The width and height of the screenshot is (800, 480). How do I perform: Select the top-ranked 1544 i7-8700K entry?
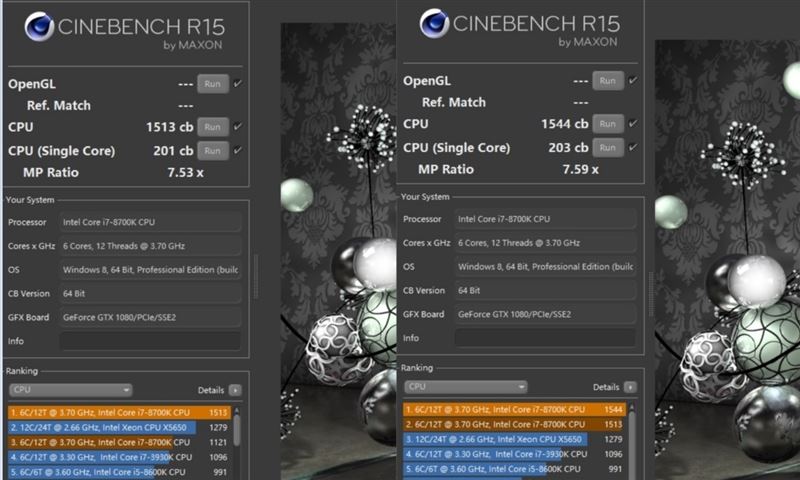tap(514, 410)
